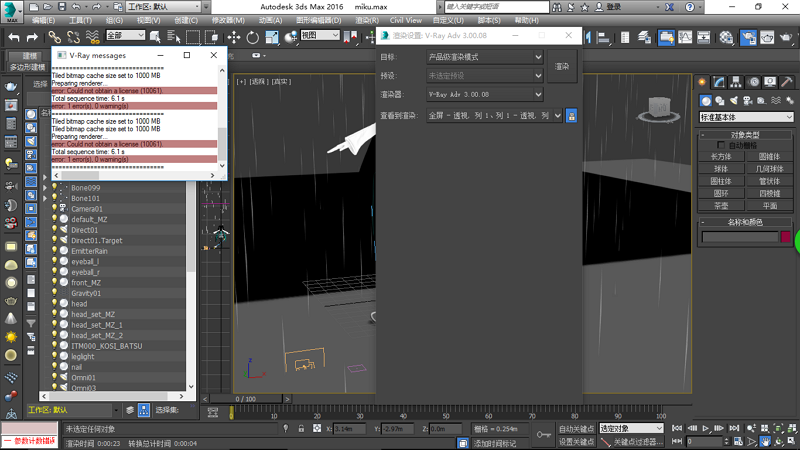800x450 pixels.
Task: Click the 长方体 object type button
Action: [x=721, y=156]
